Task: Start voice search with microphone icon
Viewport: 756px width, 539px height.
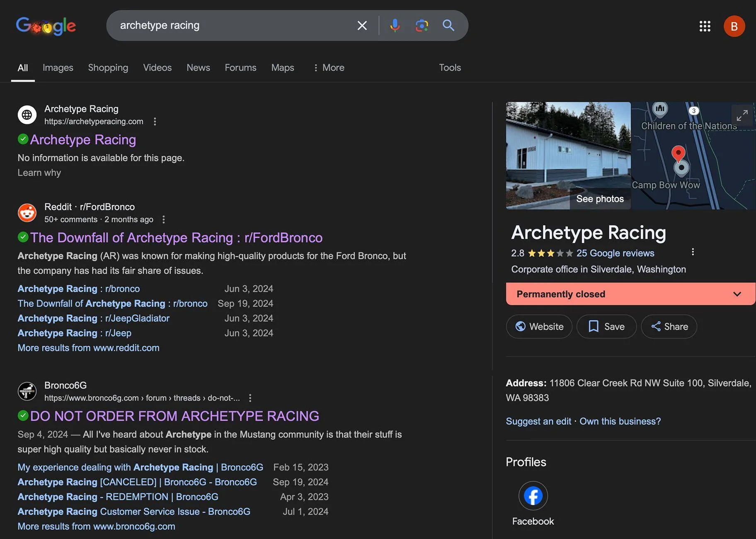Action: click(x=395, y=26)
